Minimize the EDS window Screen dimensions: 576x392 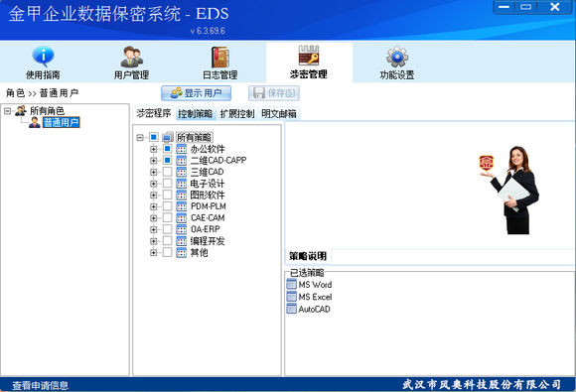(504, 7)
